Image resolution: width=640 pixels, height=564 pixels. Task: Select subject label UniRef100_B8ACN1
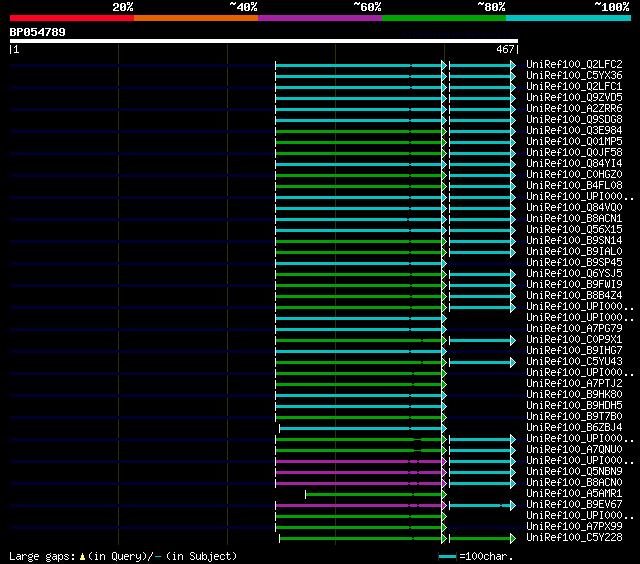click(574, 219)
